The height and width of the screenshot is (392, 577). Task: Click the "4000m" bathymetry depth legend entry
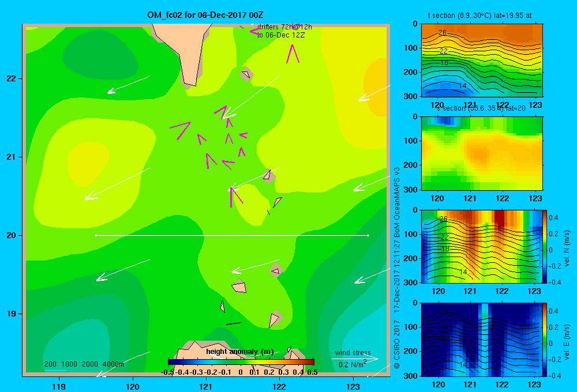pos(113,364)
